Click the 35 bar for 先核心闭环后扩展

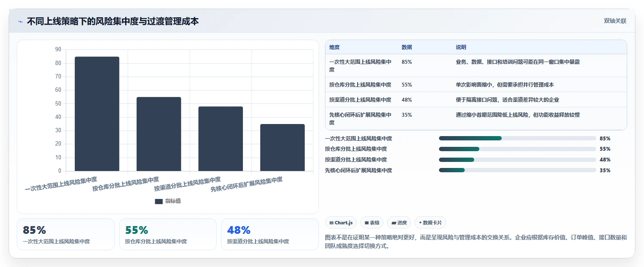click(x=282, y=148)
